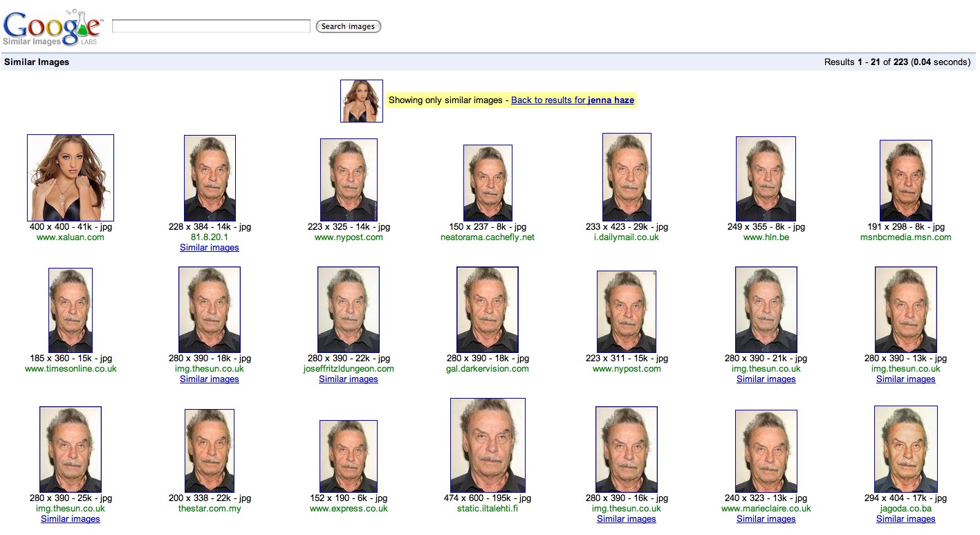Viewport: 980px width, 535px height.
Task: Click 'Similar images' under josef­fritzldungeon.com result
Action: 349,379
